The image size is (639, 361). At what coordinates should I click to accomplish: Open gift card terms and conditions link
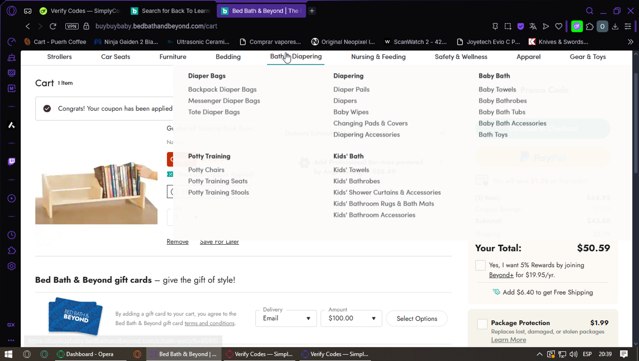pyautogui.click(x=209, y=323)
